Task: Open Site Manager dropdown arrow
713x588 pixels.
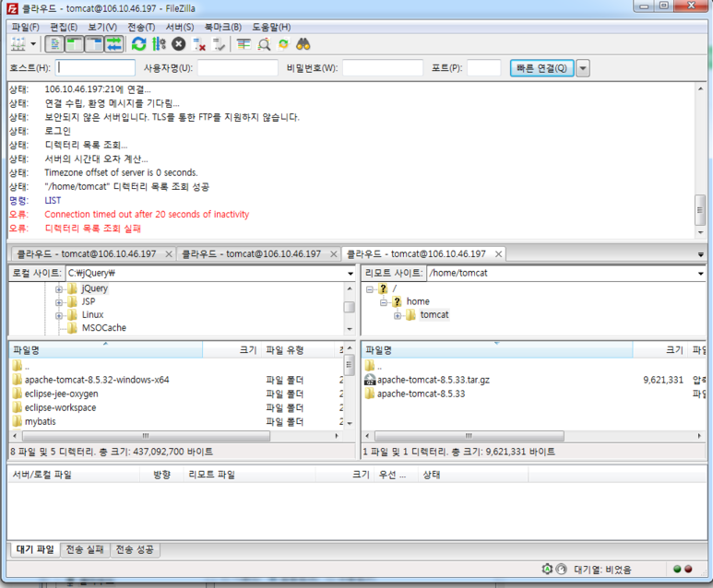Action: [33, 44]
